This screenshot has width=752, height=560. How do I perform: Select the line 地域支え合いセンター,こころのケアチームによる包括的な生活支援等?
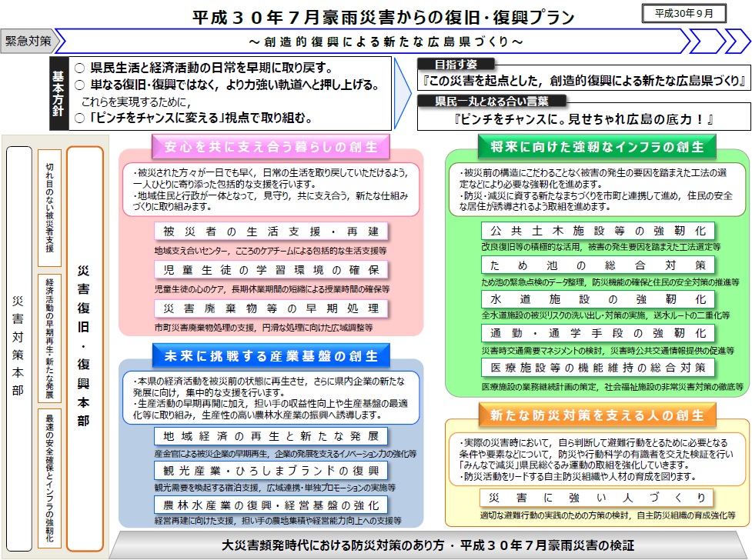pos(270,251)
